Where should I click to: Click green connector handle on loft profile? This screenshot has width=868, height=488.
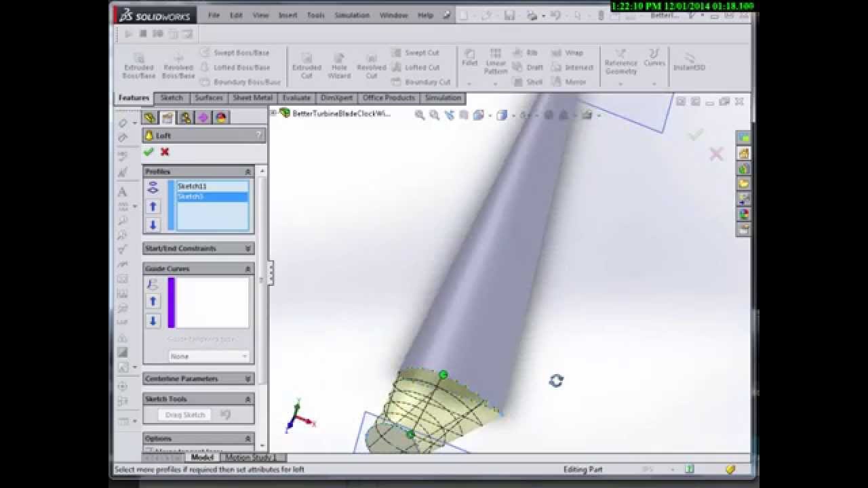[x=443, y=375]
